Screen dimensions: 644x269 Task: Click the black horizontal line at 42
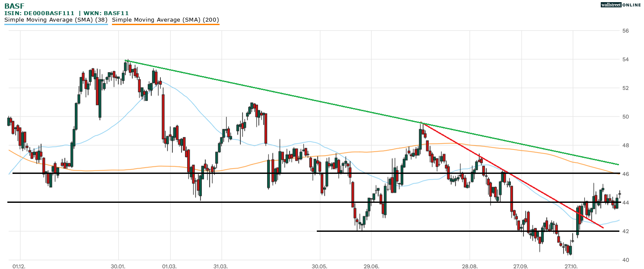point(432,231)
